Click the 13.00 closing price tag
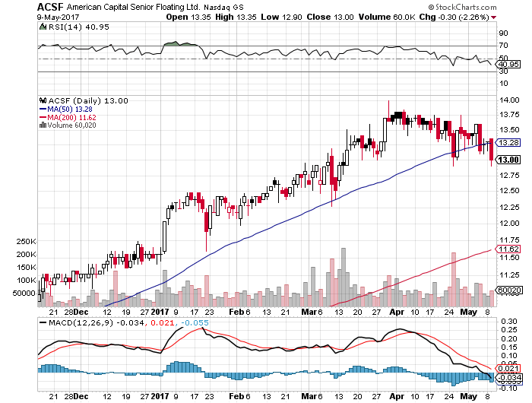This screenshot has width=532, height=403. point(507,160)
